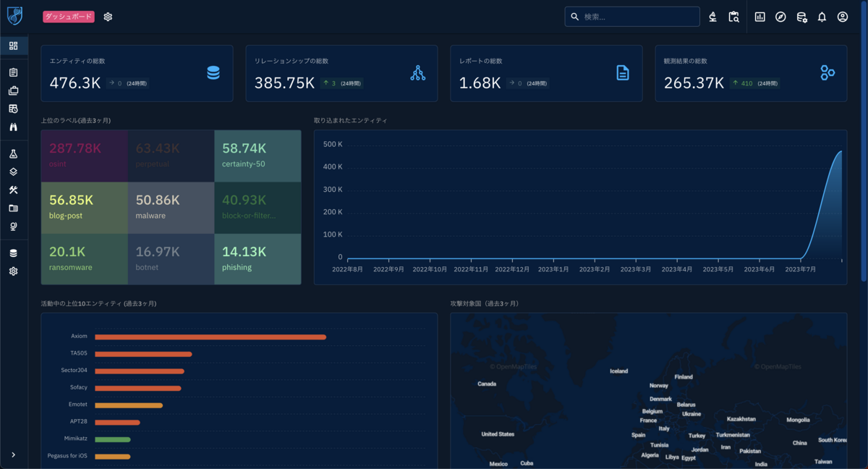Open dashboard settings gear next to ダッシュボード
Image resolution: width=868 pixels, height=469 pixels.
(x=108, y=17)
